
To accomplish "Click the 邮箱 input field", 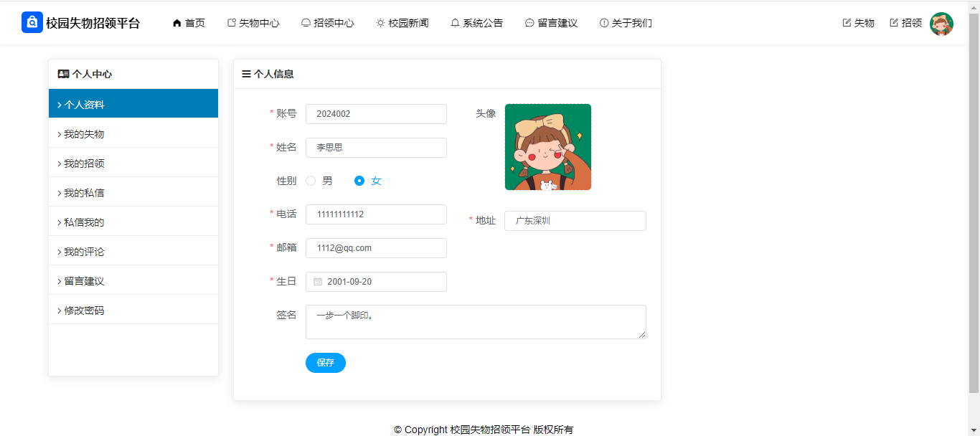I will (x=376, y=248).
